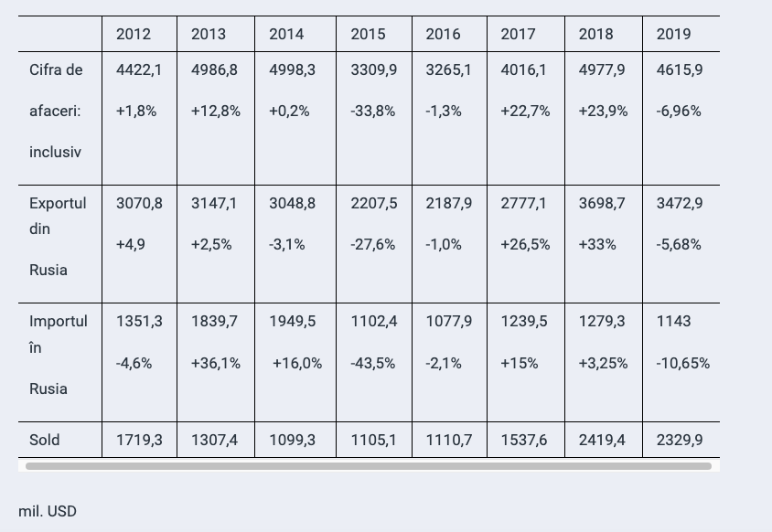The image size is (772, 532).
Task: Select the turnover value 4016,1
Action: click(523, 69)
